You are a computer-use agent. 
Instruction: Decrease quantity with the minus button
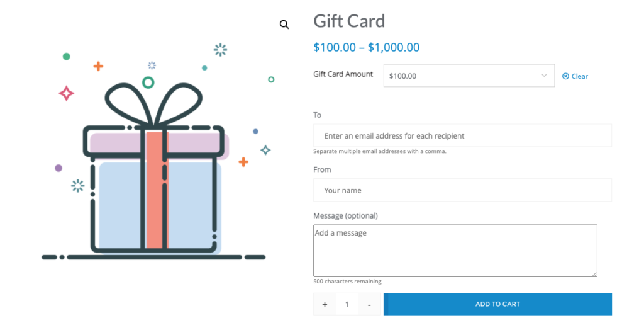(369, 304)
